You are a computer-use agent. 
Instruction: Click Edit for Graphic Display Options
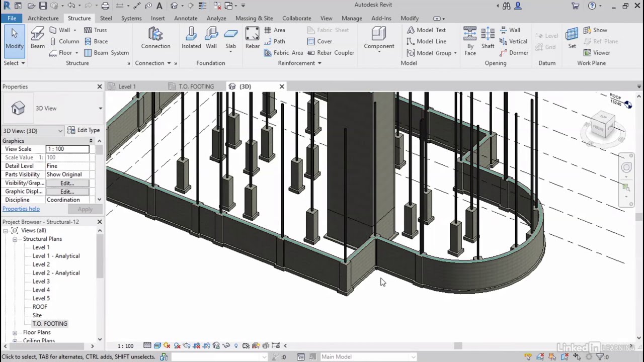67,192
